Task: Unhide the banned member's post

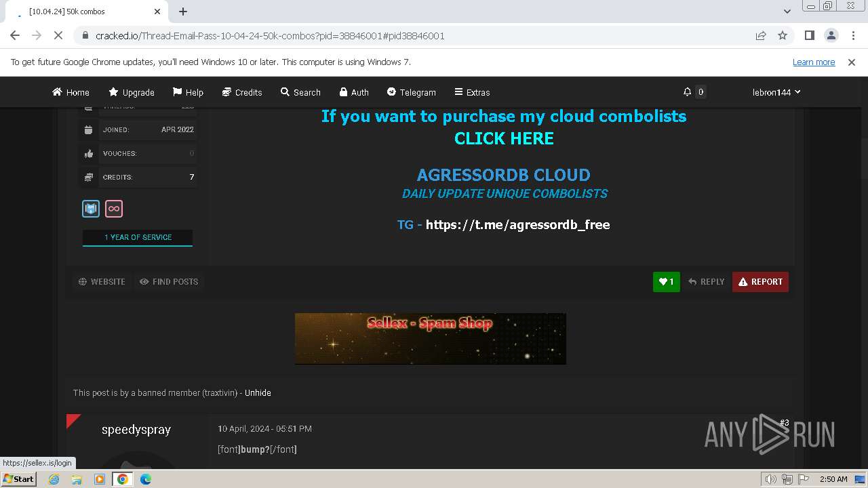Action: click(x=258, y=392)
